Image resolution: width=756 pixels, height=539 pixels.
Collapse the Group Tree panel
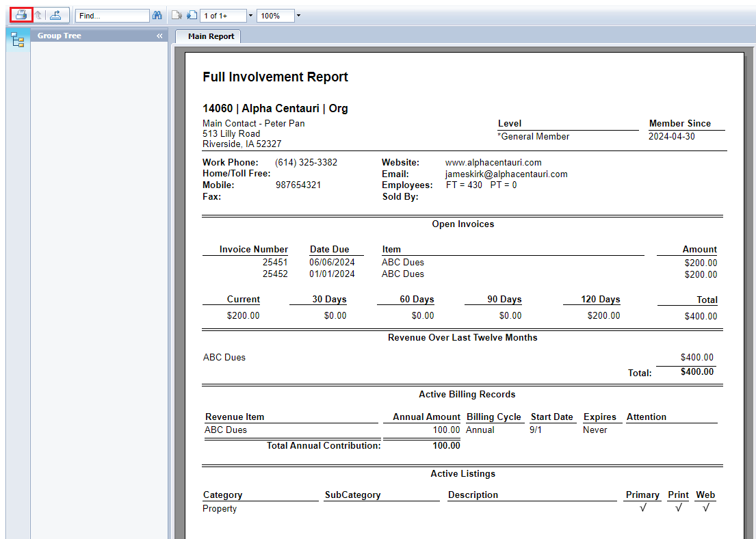pyautogui.click(x=159, y=36)
